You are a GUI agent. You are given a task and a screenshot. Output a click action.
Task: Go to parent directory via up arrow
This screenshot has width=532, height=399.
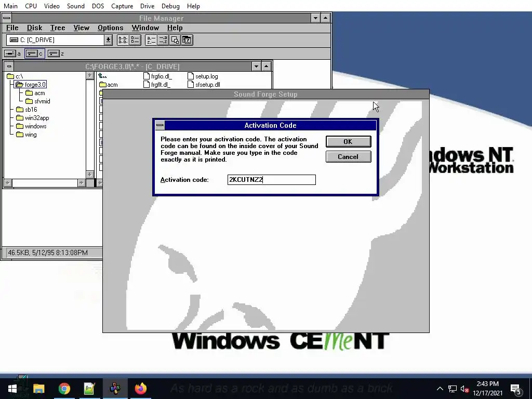click(x=103, y=76)
